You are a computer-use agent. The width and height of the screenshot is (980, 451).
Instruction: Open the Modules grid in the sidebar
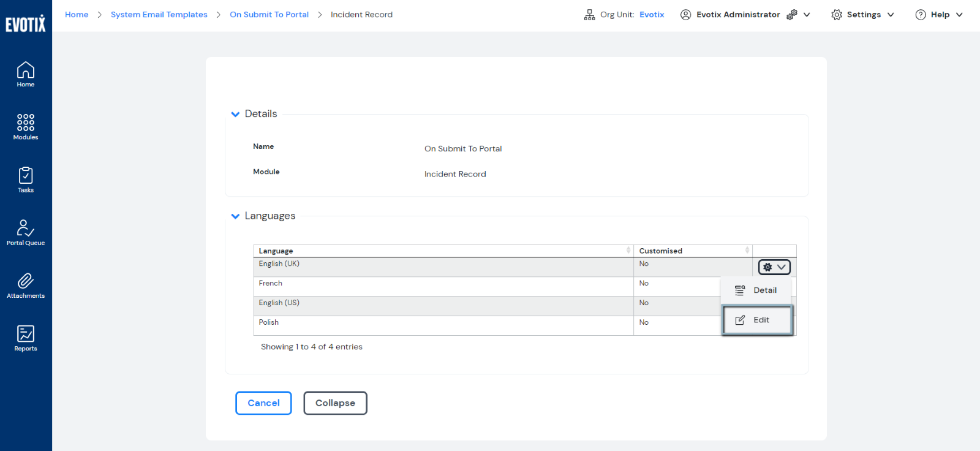pyautogui.click(x=26, y=127)
